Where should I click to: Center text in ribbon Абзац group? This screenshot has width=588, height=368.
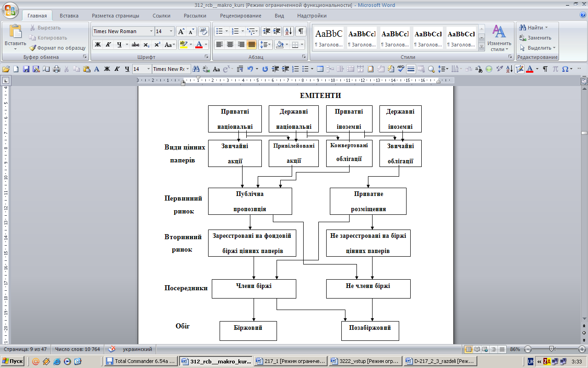pyautogui.click(x=230, y=45)
